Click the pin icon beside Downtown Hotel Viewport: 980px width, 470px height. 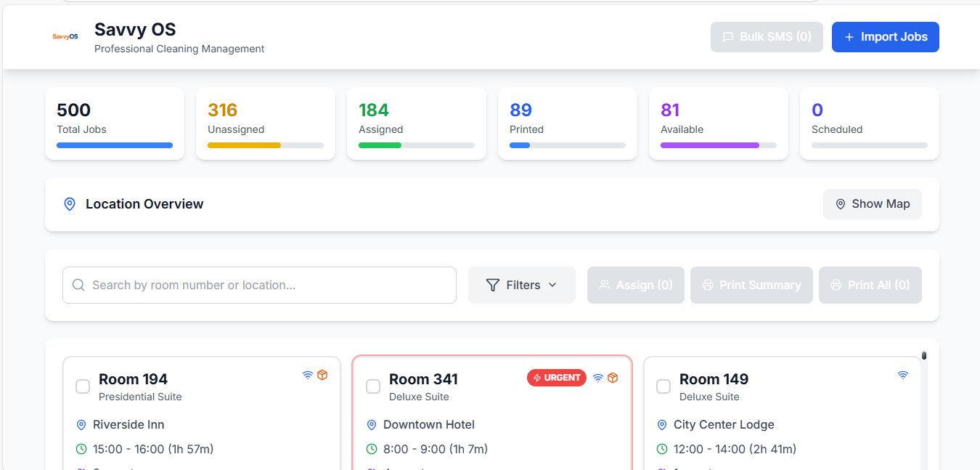(x=372, y=425)
